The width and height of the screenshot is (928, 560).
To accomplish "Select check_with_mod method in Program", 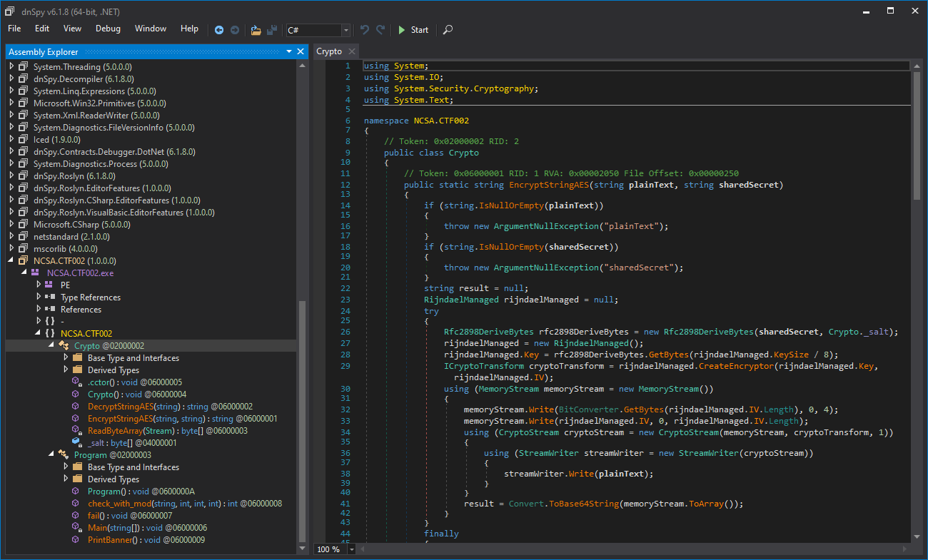I will 185,503.
